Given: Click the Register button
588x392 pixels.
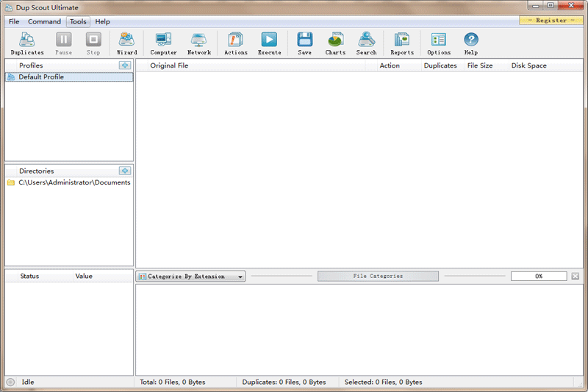Looking at the screenshot, I should point(551,21).
